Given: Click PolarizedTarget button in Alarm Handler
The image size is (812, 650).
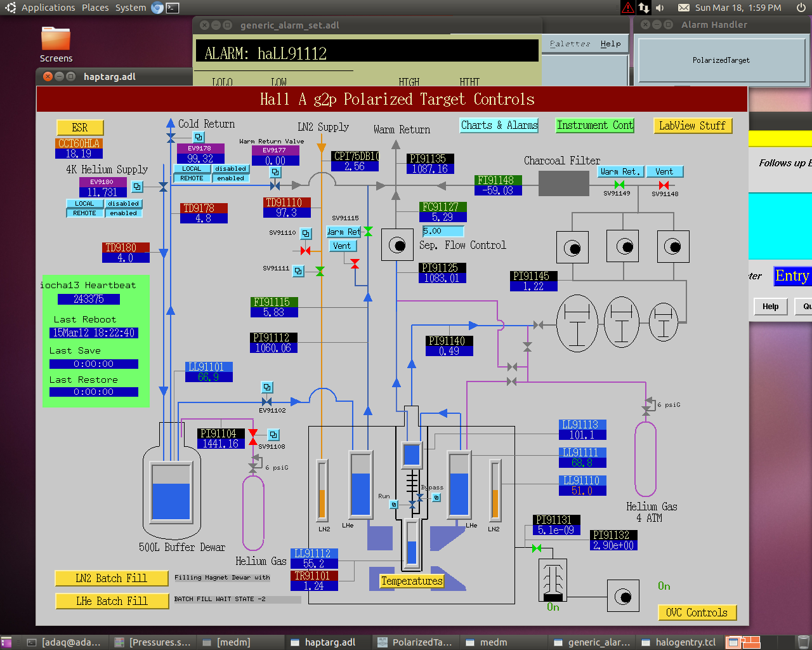Looking at the screenshot, I should click(x=721, y=60).
